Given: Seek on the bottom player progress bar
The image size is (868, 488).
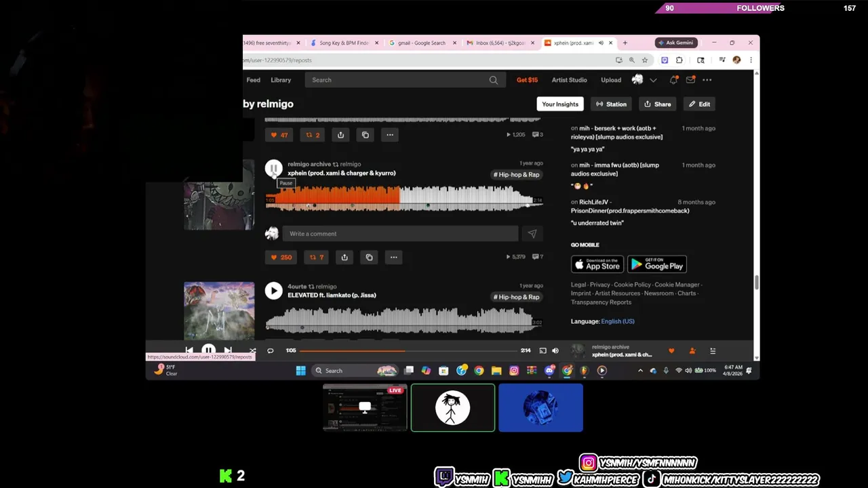Looking at the screenshot, I should point(409,350).
